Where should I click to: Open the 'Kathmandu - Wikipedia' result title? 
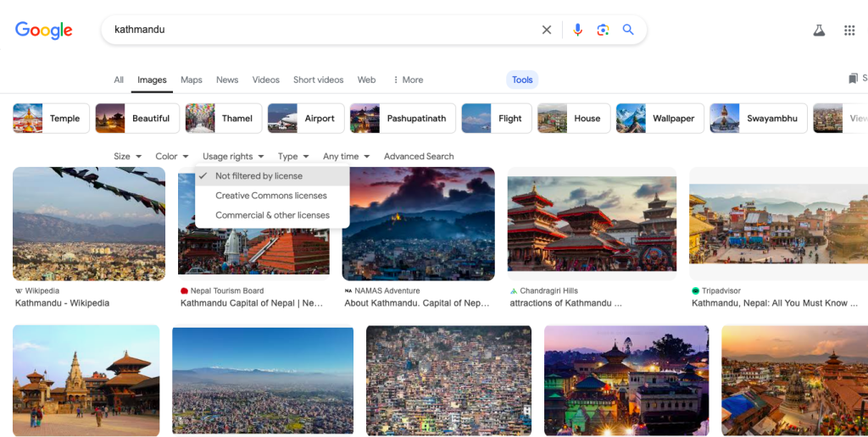[62, 303]
